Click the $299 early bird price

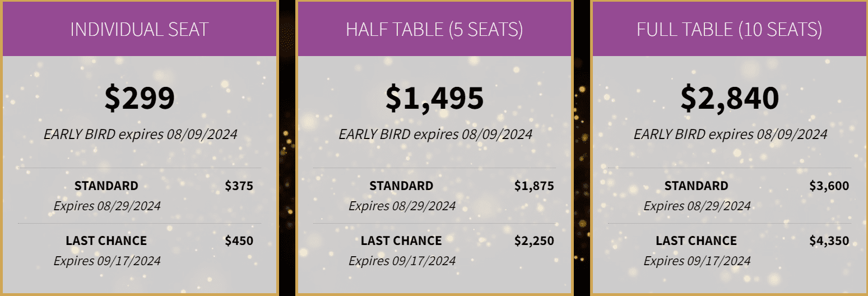(x=140, y=98)
